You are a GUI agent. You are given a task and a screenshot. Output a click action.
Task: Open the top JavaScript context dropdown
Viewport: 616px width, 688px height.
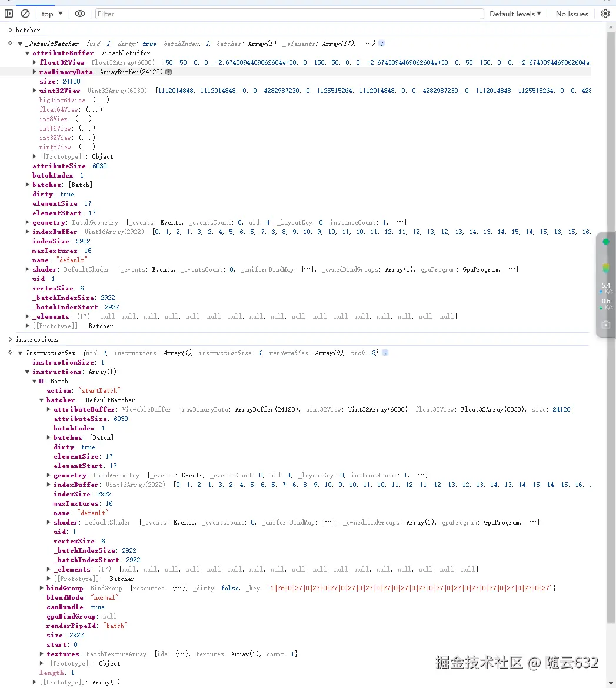tap(52, 14)
